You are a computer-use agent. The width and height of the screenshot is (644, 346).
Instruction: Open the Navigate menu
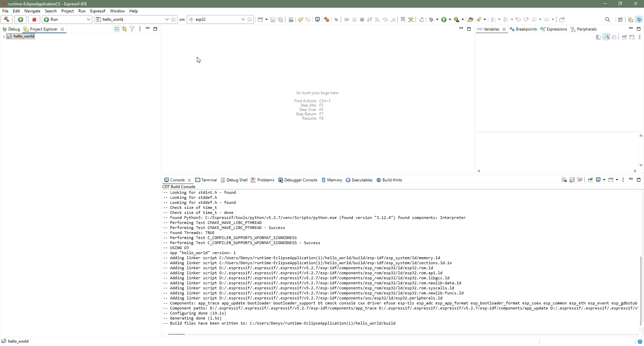(32, 11)
